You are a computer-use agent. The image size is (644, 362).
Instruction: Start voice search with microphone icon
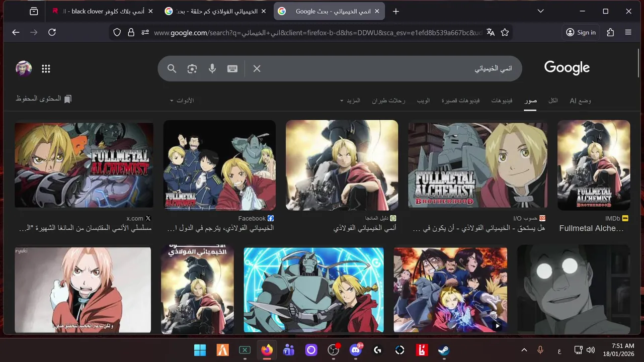click(212, 68)
